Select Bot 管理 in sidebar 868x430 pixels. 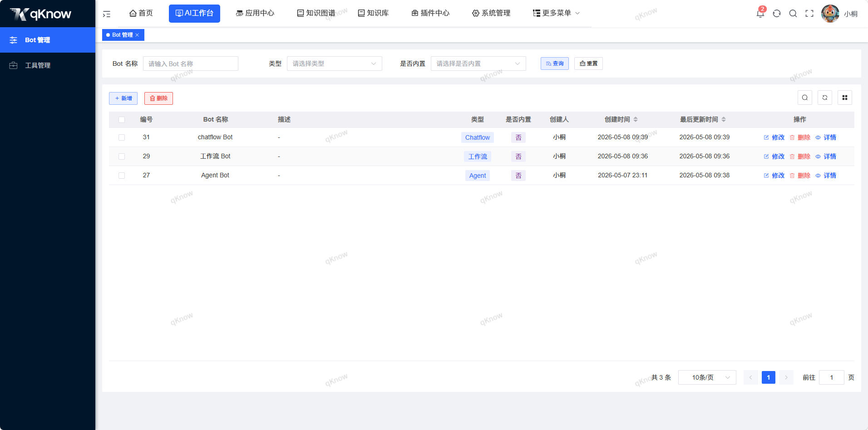[48, 40]
